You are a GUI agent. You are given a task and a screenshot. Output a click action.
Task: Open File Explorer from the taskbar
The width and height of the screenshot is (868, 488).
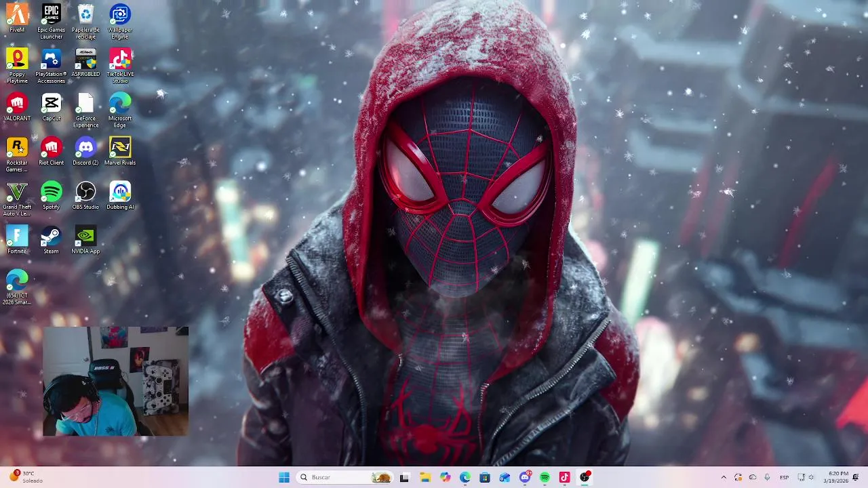pos(425,477)
